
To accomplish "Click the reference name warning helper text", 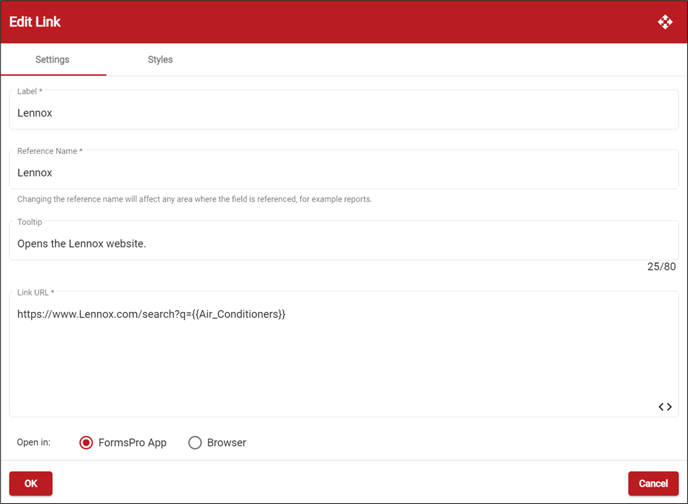I will coord(194,199).
